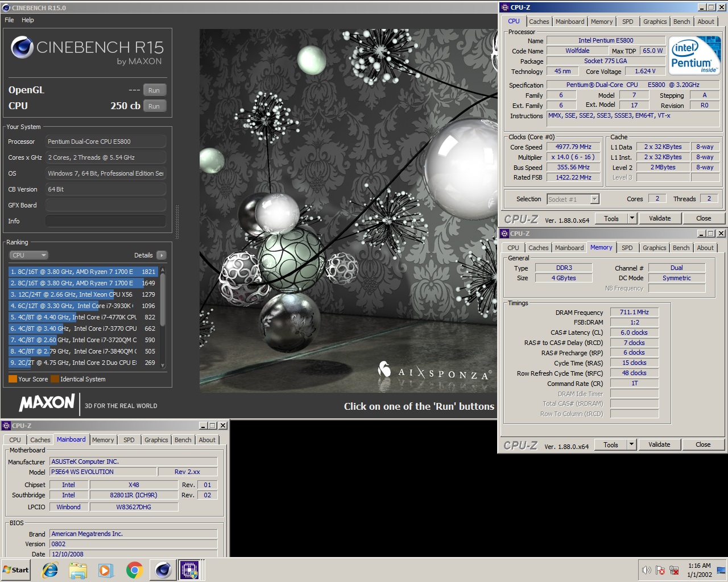Expand Tools dropdown arrow in Memory window
This screenshot has height=582, width=728.
[631, 444]
